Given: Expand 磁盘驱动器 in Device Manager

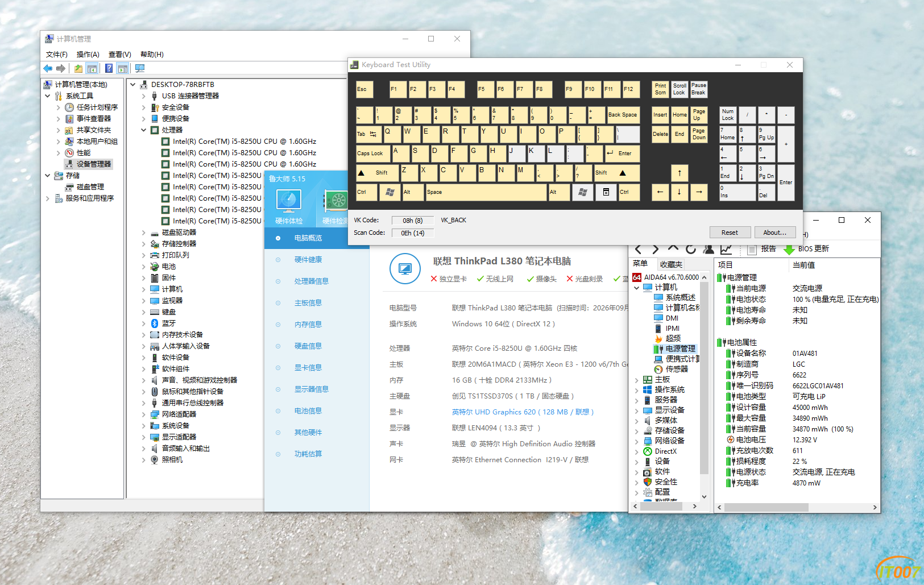Looking at the screenshot, I should point(143,233).
